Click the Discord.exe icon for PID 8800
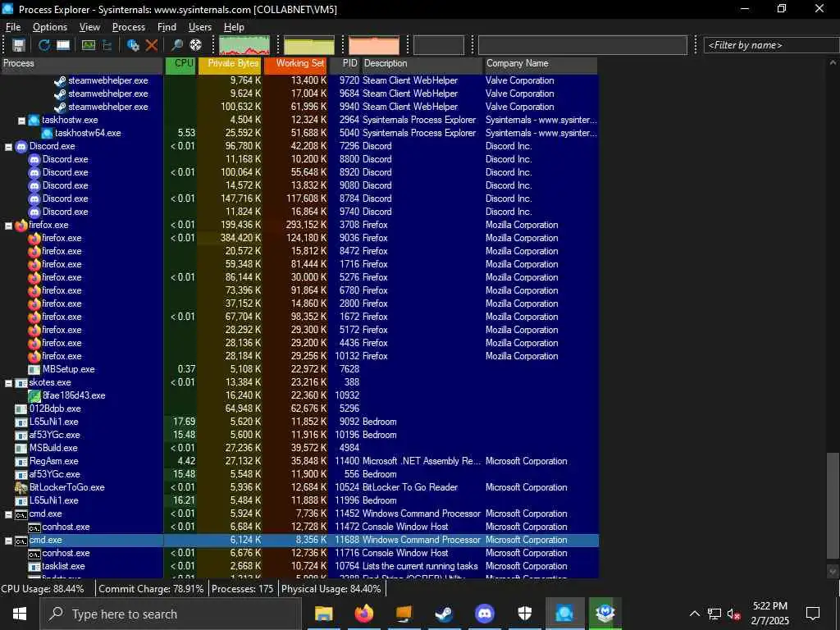This screenshot has width=840, height=630. 34,160
